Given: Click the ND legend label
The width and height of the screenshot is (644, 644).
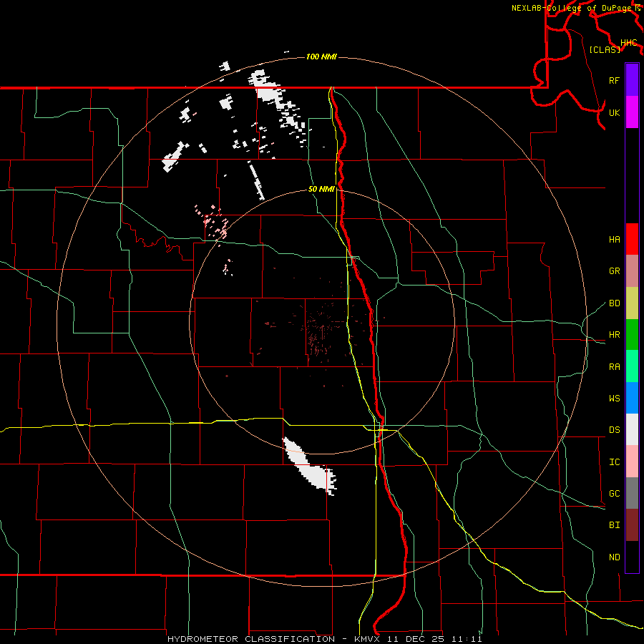Looking at the screenshot, I should click(x=614, y=557).
